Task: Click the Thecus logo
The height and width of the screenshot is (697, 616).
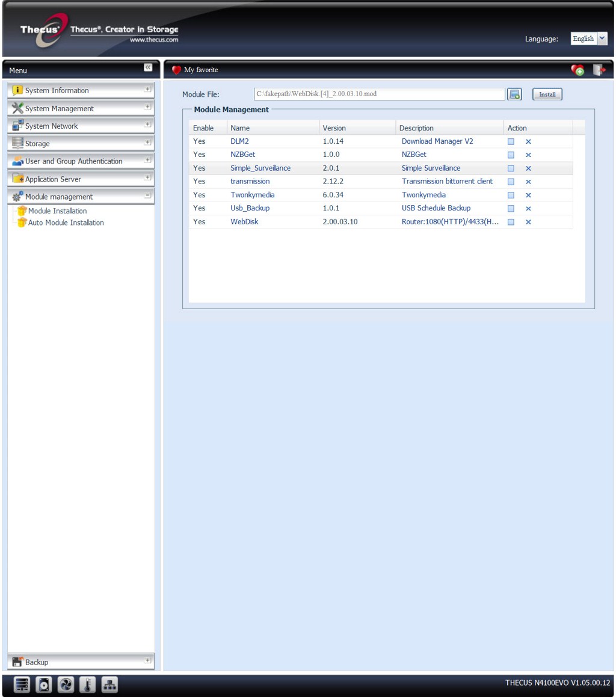Action: tap(43, 30)
